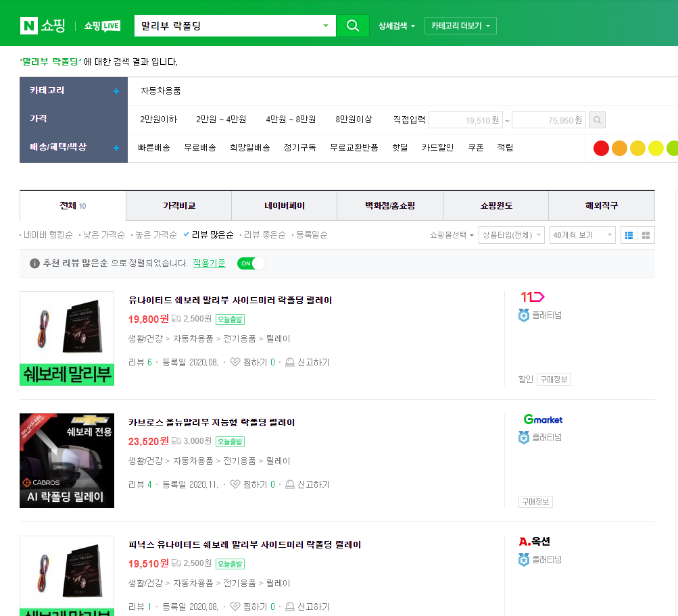Switch to 백화점/홈쇼핑 tab
The width and height of the screenshot is (678, 616).
click(390, 205)
